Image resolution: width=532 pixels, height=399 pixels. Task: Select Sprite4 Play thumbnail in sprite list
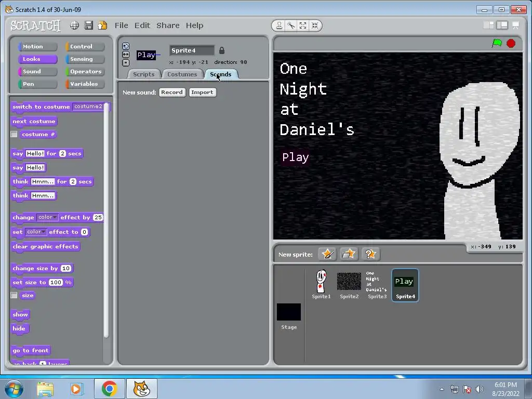(405, 285)
